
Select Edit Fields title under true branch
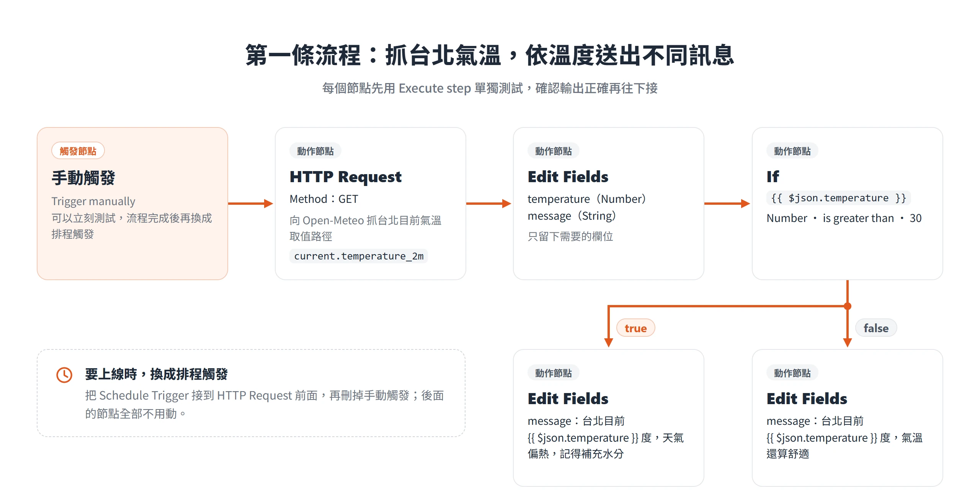(x=568, y=399)
